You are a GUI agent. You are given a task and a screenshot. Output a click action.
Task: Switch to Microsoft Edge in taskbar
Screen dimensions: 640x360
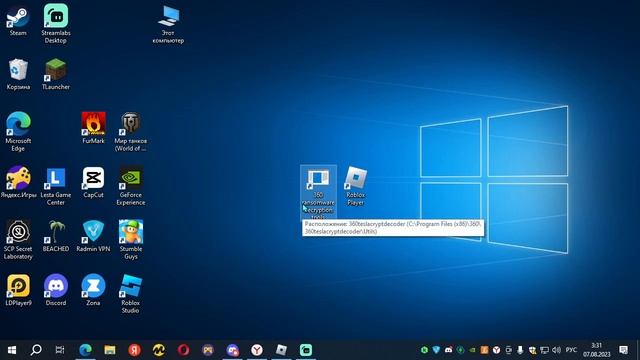85,350
